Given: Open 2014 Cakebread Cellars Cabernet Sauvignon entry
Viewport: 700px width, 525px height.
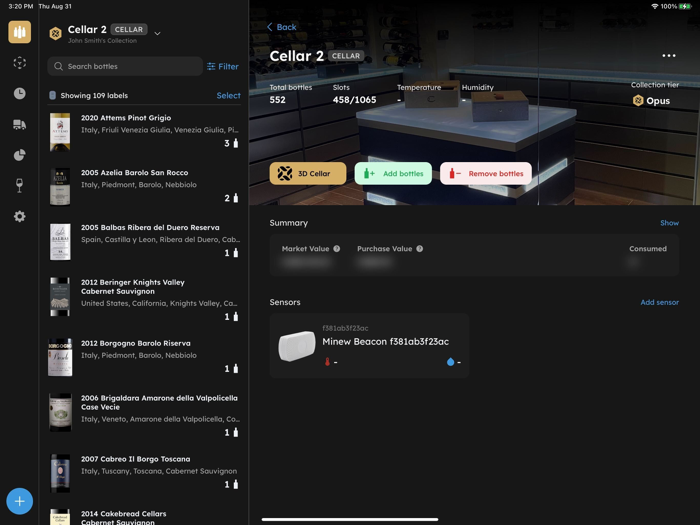Looking at the screenshot, I should click(x=144, y=517).
